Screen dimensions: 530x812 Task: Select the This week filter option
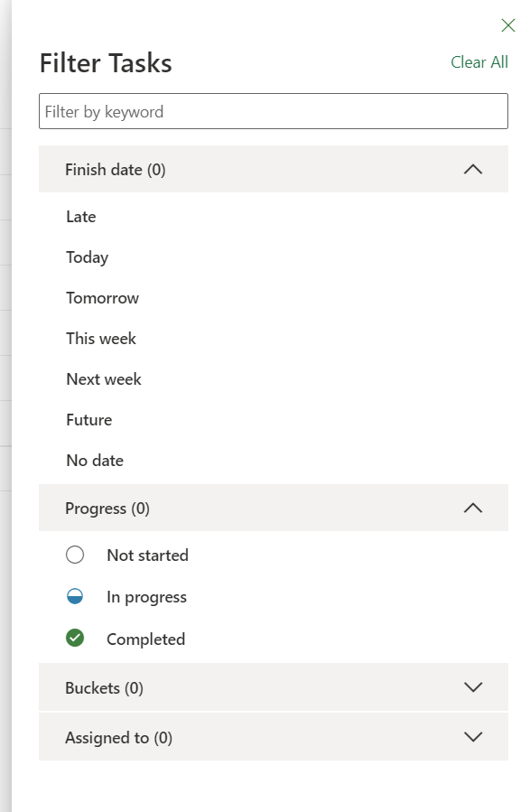(x=101, y=339)
